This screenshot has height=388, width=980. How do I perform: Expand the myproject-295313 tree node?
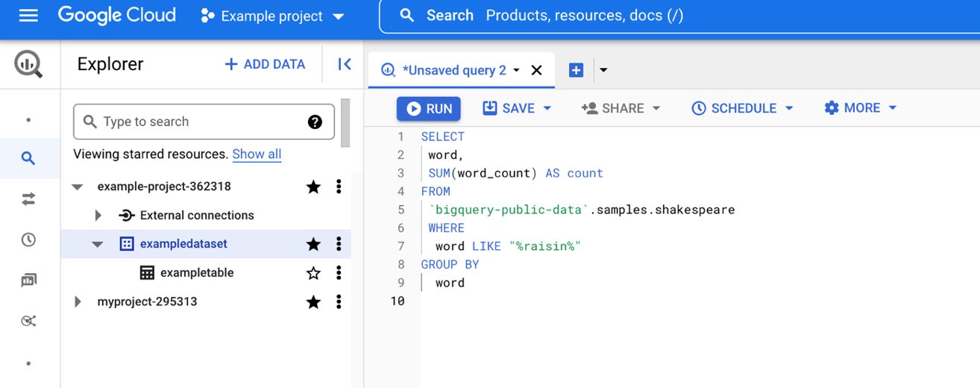[78, 302]
